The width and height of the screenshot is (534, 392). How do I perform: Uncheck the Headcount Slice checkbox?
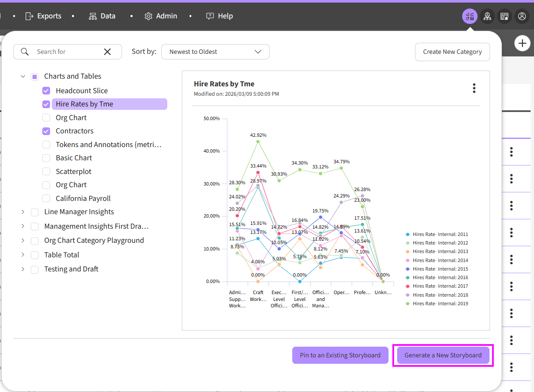46,91
